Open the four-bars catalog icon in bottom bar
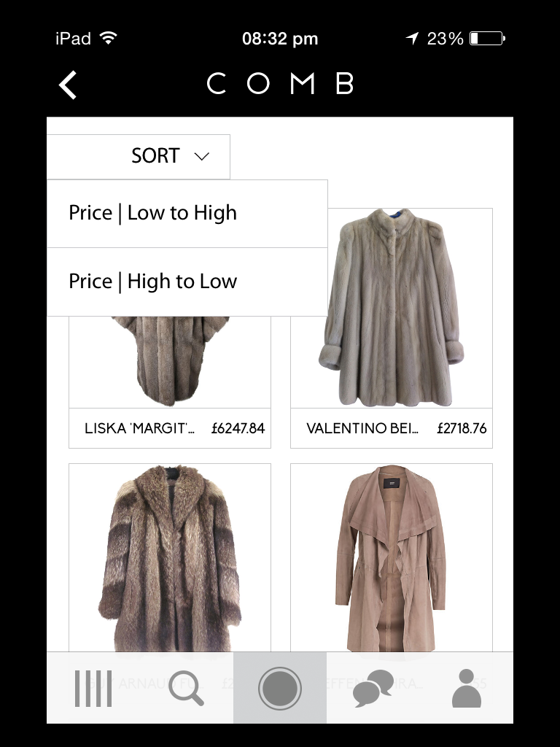The height and width of the screenshot is (747, 560). [93, 689]
